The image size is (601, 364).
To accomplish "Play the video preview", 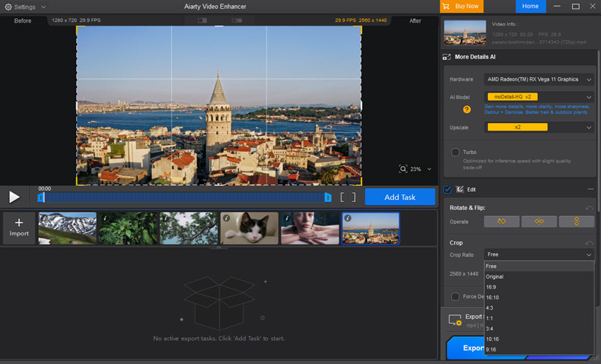I will (x=14, y=197).
